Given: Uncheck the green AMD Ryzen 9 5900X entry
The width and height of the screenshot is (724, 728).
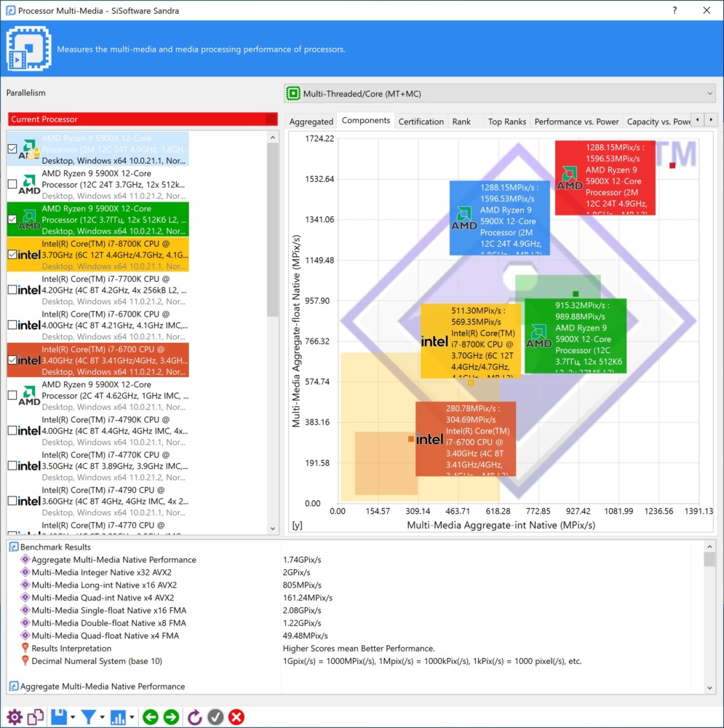Looking at the screenshot, I should point(12,220).
